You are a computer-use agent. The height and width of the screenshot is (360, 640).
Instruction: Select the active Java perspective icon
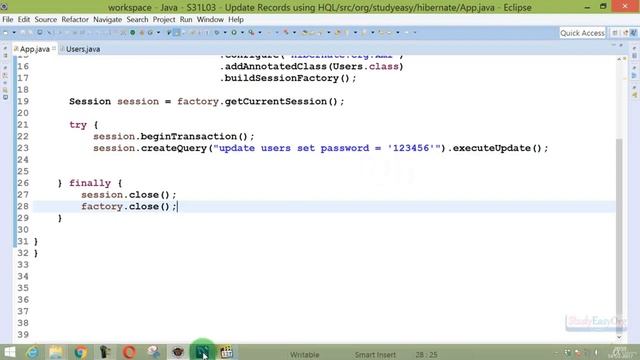pos(633,33)
